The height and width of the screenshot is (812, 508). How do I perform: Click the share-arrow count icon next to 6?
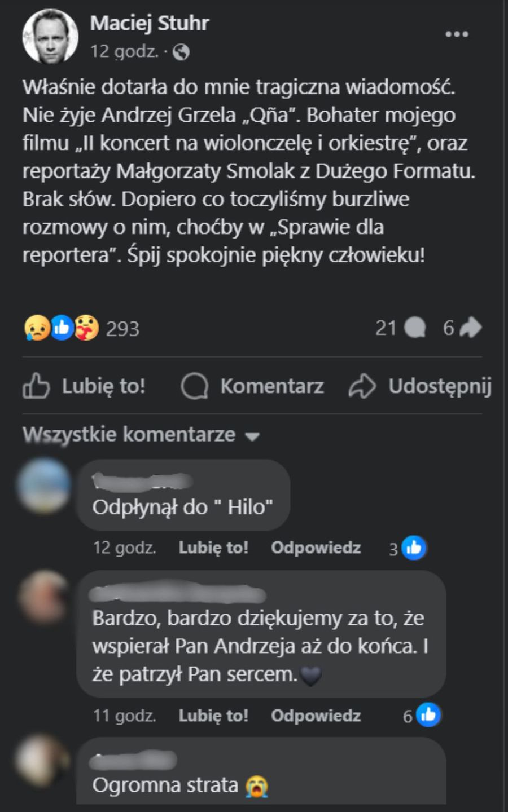click(x=471, y=328)
